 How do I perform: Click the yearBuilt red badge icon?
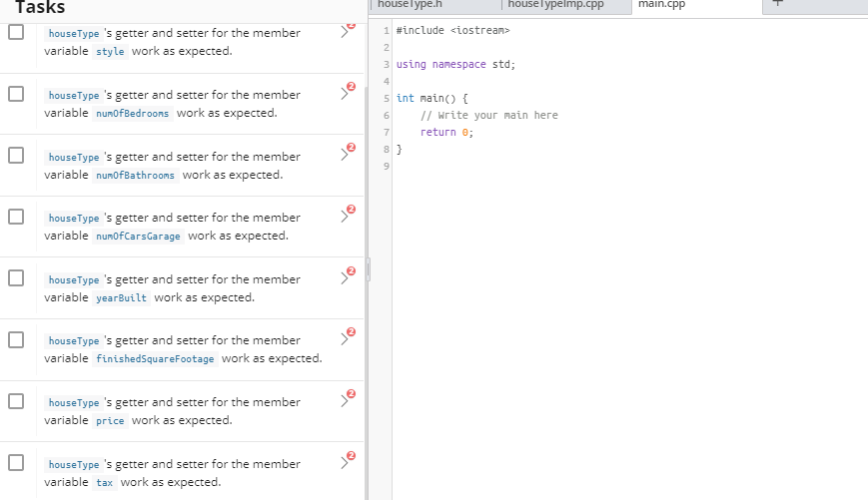coord(351,271)
